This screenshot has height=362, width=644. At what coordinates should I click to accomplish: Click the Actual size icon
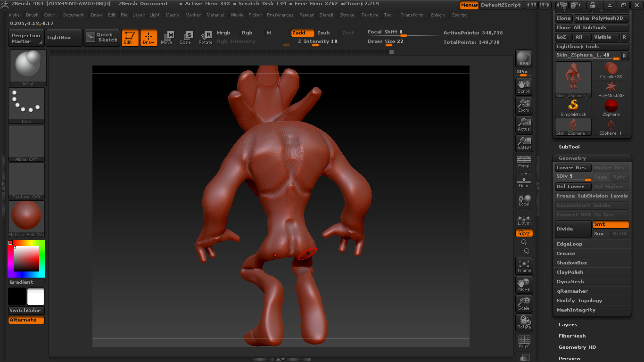524,124
